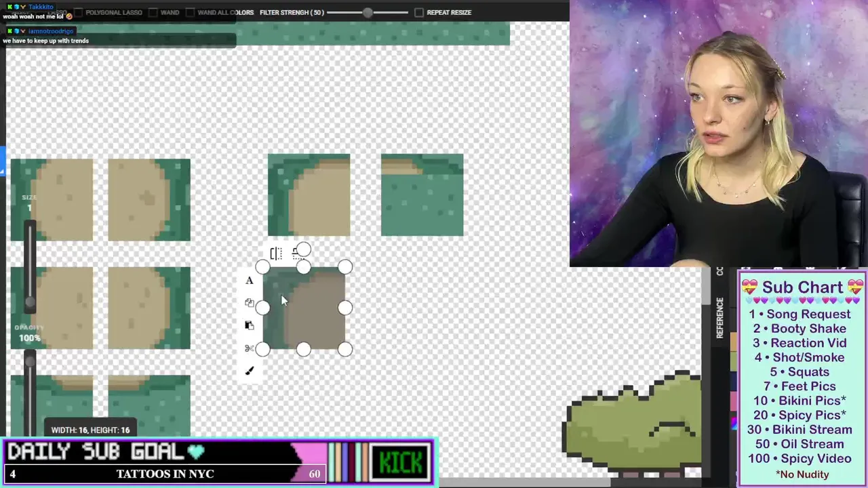Click the Size slider knob on left panel
868x488 pixels.
click(30, 302)
